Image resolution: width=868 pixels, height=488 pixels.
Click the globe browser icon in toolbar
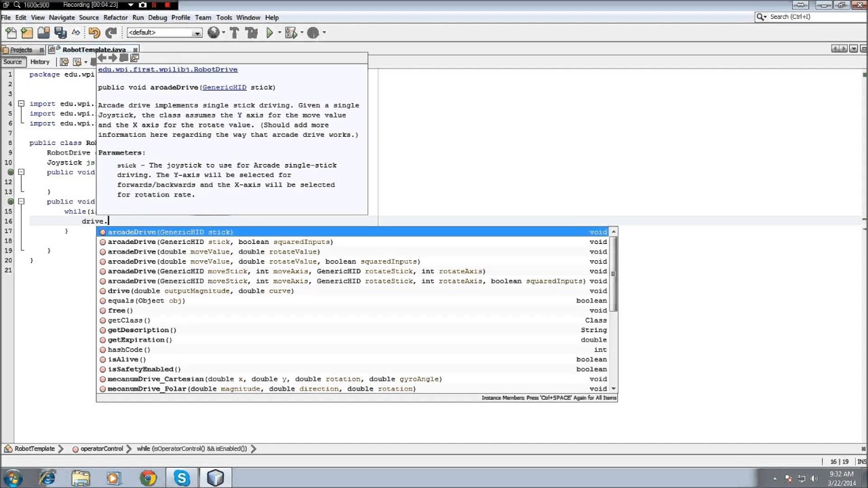214,33
